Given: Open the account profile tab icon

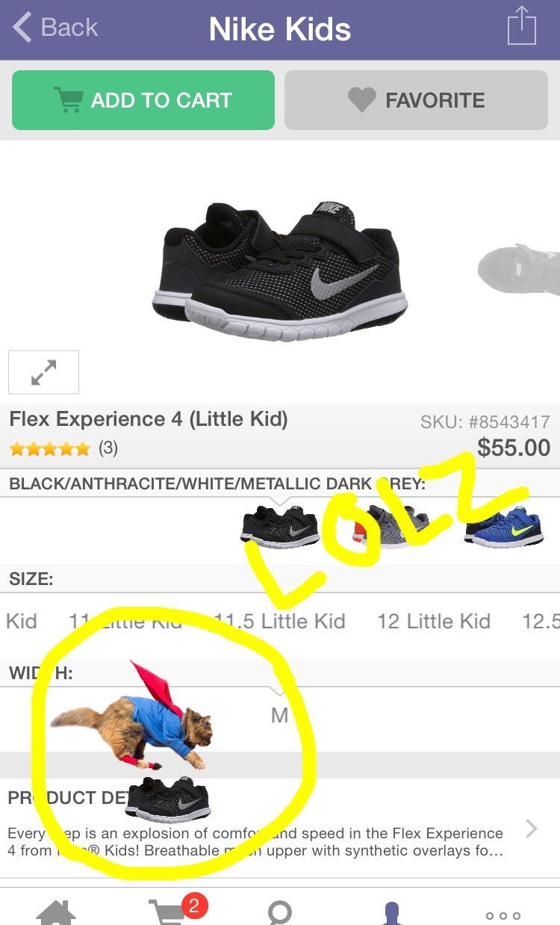Looking at the screenshot, I should point(391,913).
